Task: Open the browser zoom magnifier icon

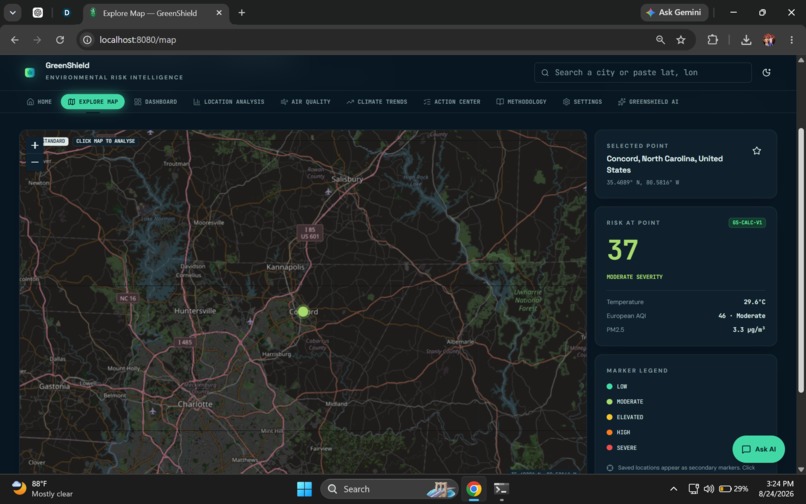Action: pyautogui.click(x=660, y=40)
